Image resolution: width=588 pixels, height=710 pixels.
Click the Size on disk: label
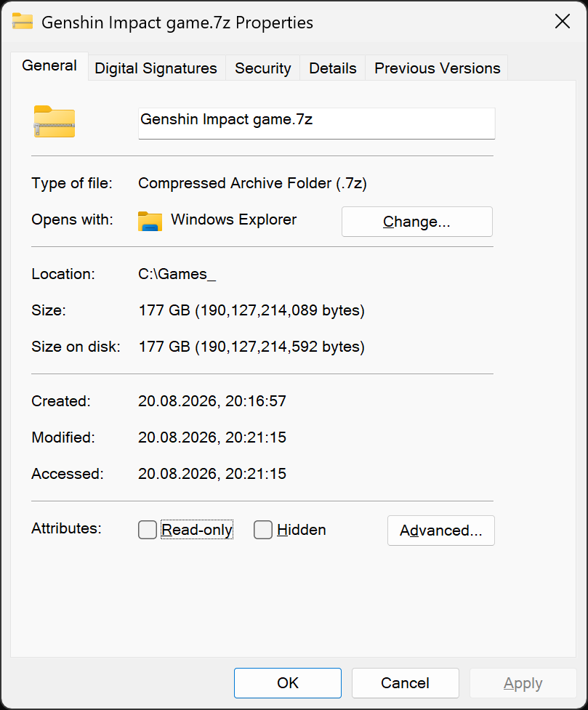tap(76, 347)
